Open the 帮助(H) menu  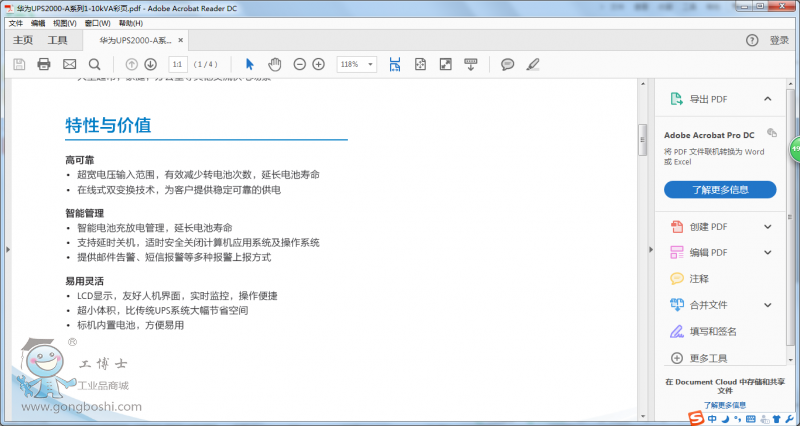click(x=131, y=23)
